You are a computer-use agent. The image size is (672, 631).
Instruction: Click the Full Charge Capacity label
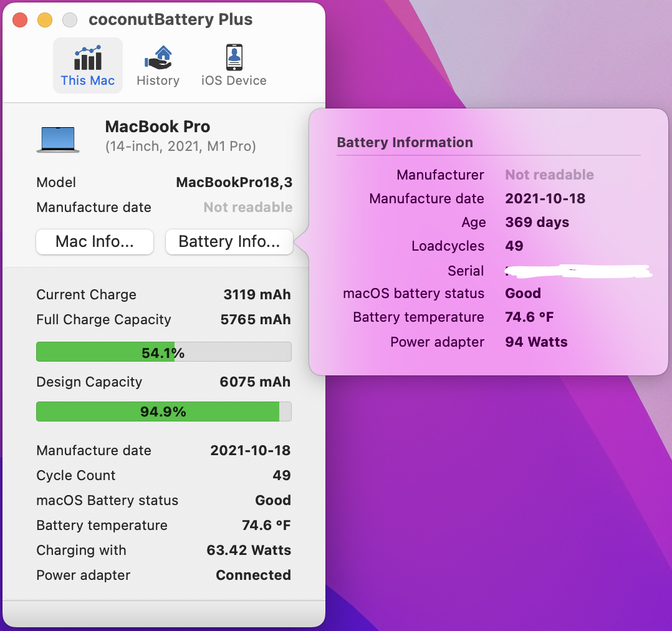point(103,320)
